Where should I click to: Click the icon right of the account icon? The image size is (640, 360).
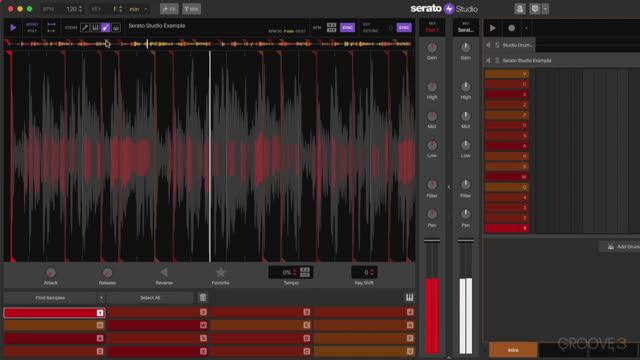pyautogui.click(x=535, y=9)
